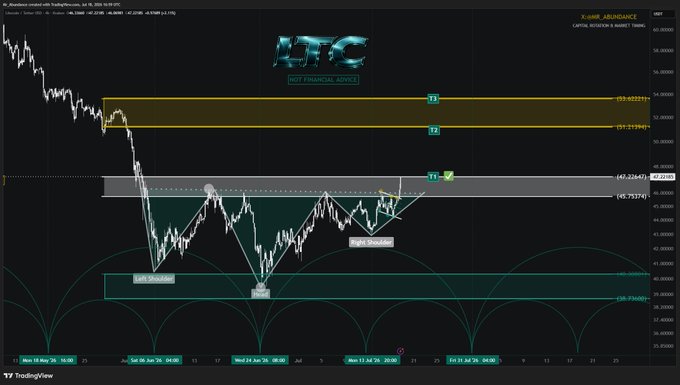Click the Mon 13 Jul '26 20:00 date marker

tap(373, 360)
